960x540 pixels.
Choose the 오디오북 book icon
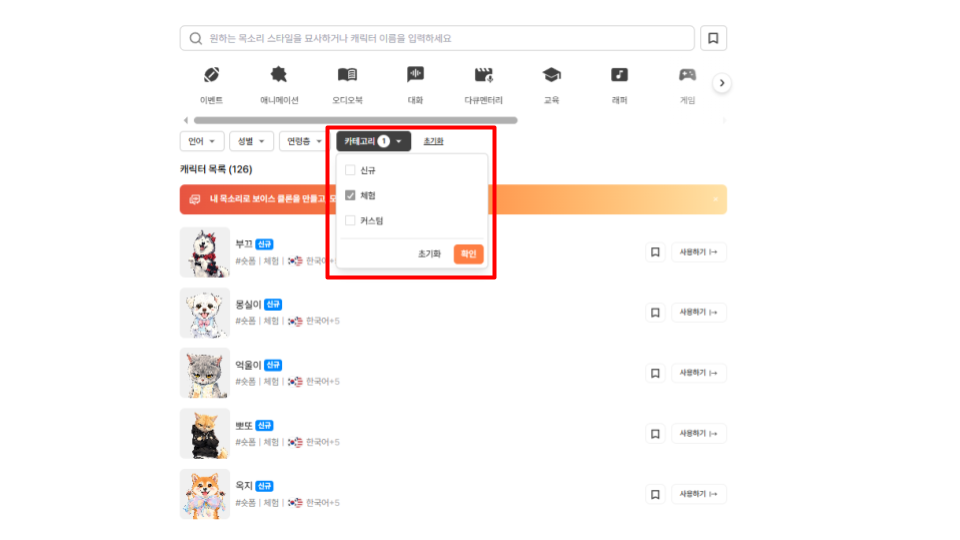pyautogui.click(x=347, y=75)
